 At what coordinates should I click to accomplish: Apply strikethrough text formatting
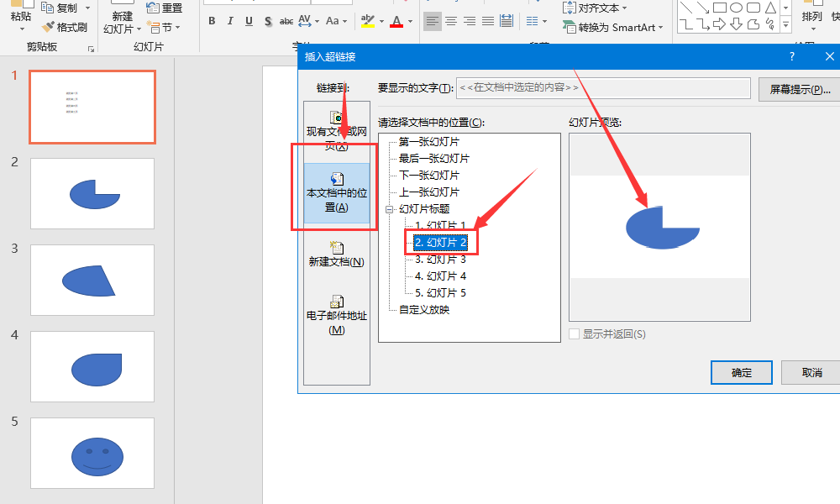pos(286,21)
